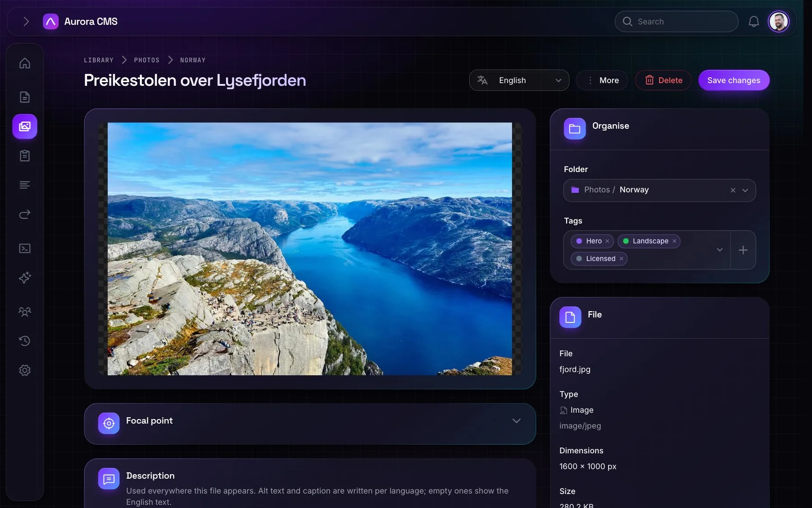
Task: Expand sidebar with top-left chevron
Action: pos(26,22)
